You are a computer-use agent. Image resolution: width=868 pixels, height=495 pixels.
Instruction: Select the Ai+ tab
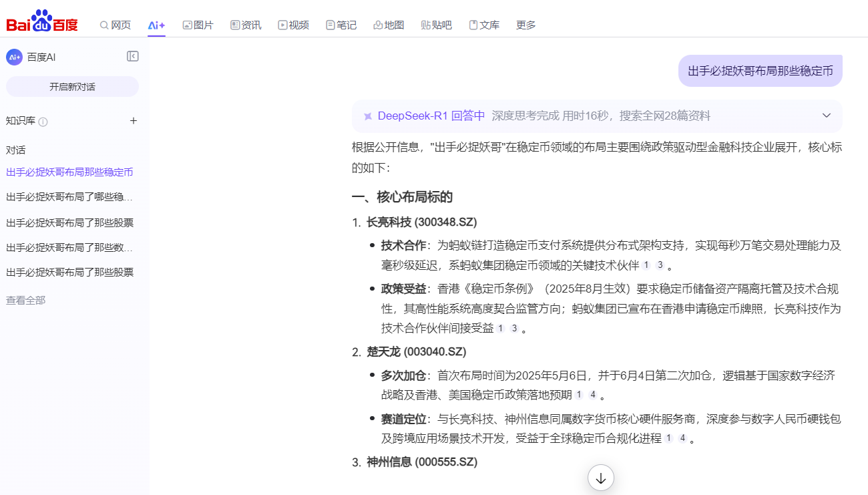pyautogui.click(x=156, y=25)
